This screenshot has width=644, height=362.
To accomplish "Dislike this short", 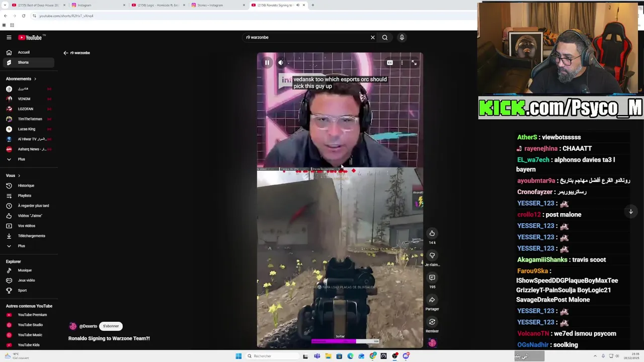I will [x=432, y=255].
